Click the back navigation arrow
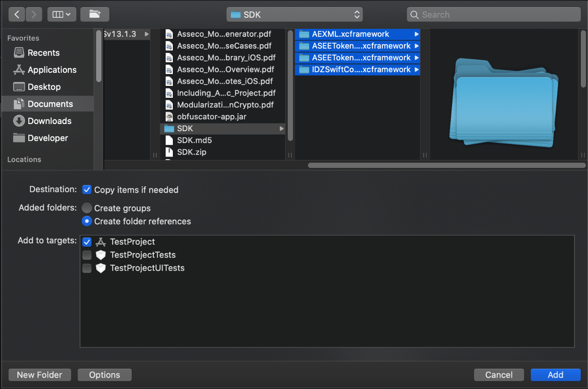This screenshot has width=588, height=389. (x=17, y=14)
